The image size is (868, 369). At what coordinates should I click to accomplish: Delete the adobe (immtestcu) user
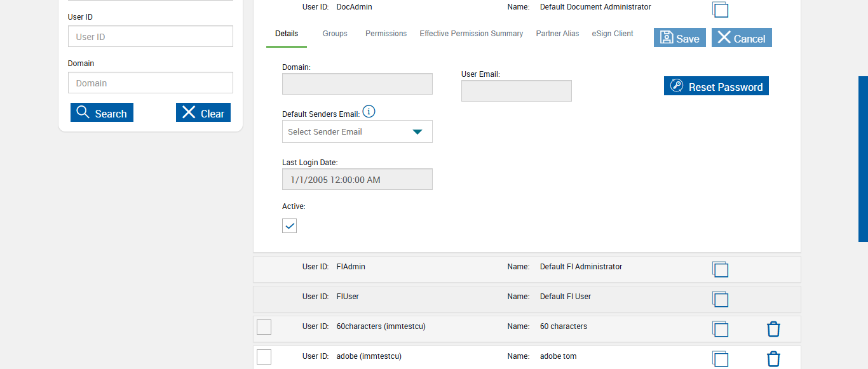(773, 359)
